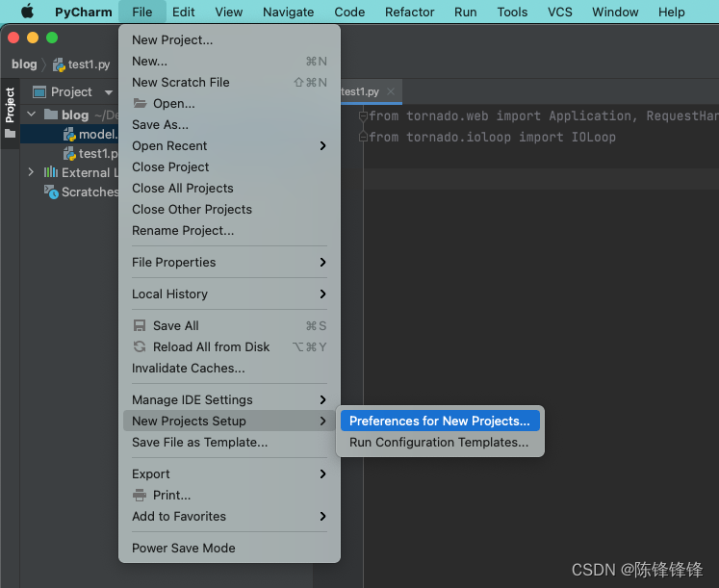Fold the tornado.ioloop import gutter marker
Screen dimensions: 719x588
point(363,137)
